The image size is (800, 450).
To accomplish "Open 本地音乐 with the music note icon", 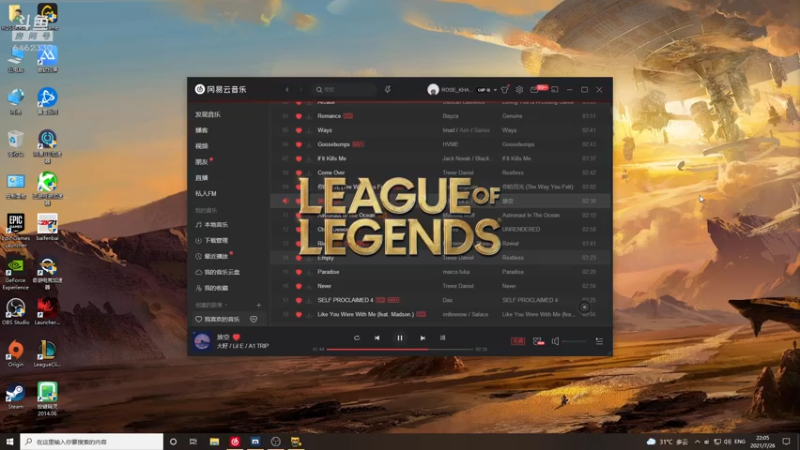I will click(212, 224).
